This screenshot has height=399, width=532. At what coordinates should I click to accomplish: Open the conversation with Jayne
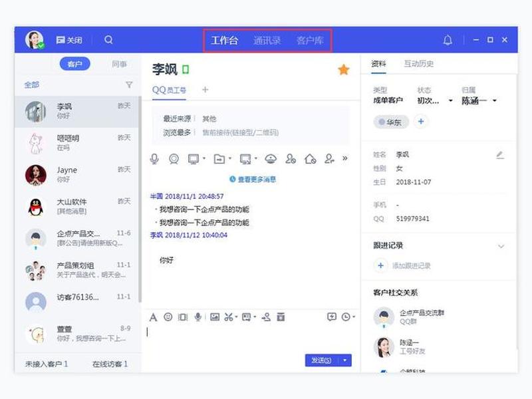click(x=78, y=175)
